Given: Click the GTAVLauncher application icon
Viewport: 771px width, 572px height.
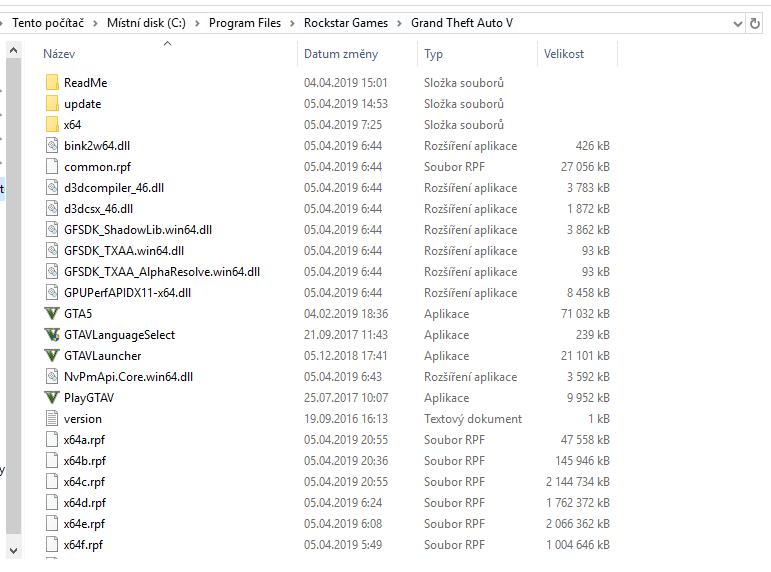Looking at the screenshot, I should coord(52,356).
